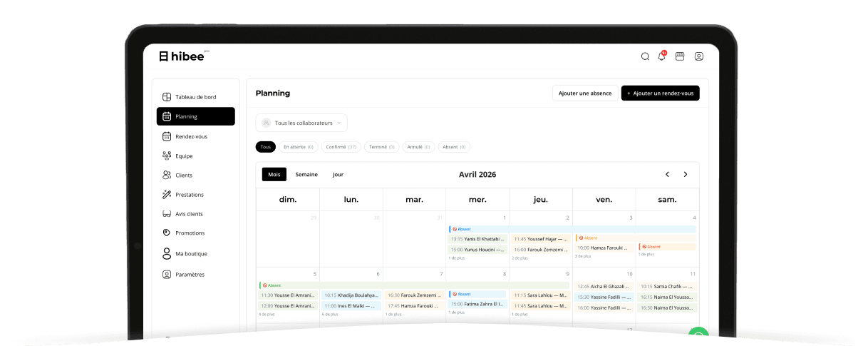
Task: Filter by Confirmé status
Action: click(341, 147)
